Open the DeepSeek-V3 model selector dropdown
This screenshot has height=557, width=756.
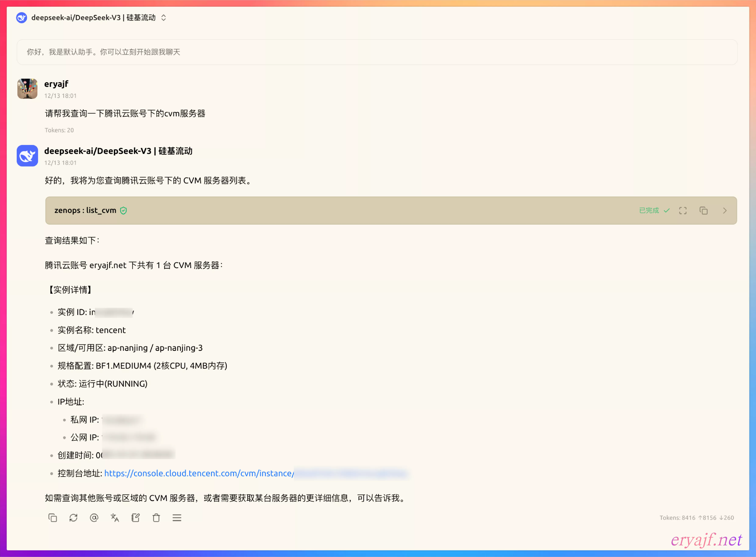[x=163, y=18]
